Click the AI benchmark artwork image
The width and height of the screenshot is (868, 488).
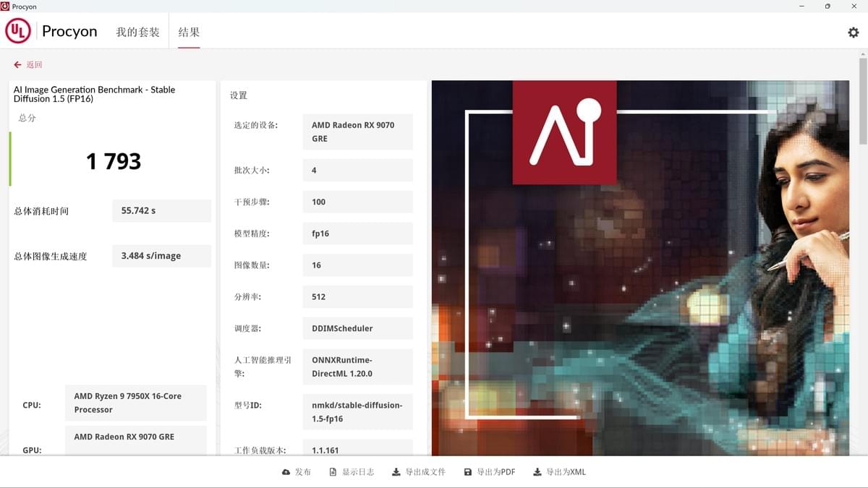[640, 267]
